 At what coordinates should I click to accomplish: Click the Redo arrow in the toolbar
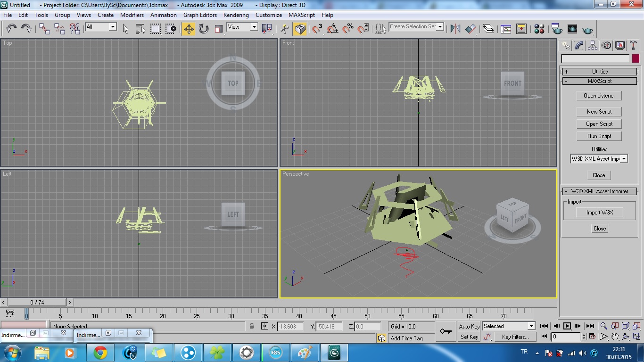(x=26, y=29)
